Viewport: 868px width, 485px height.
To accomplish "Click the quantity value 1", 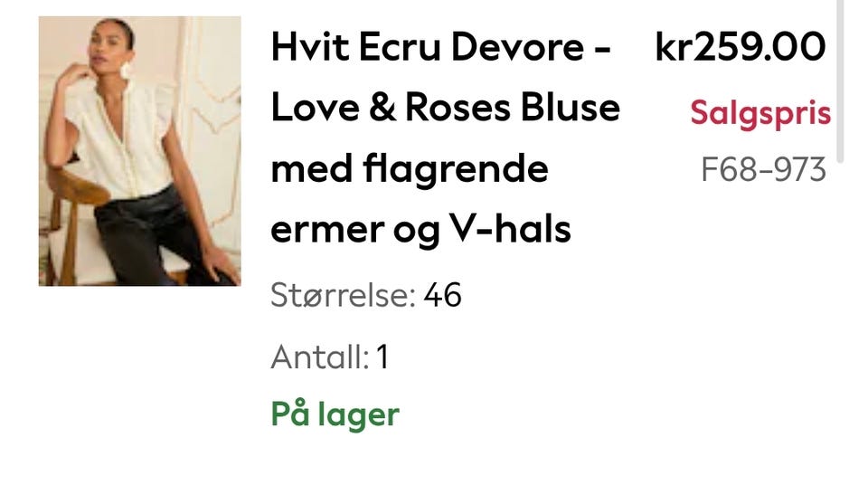I will pyautogui.click(x=382, y=357).
